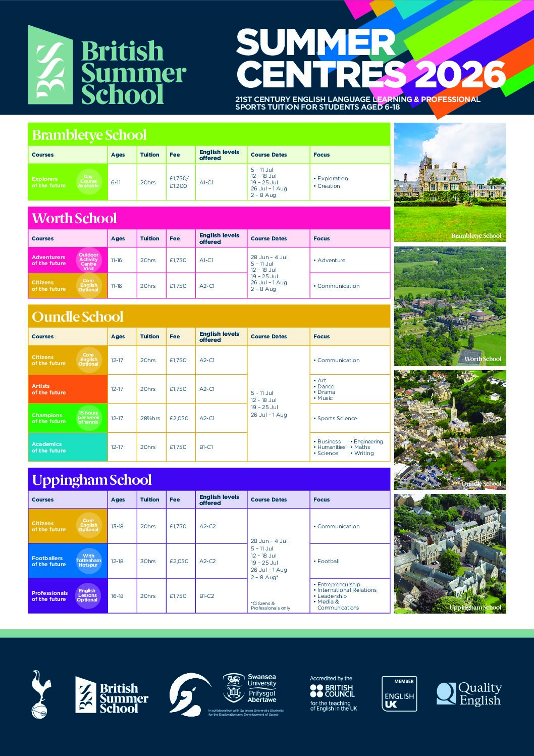Screen dimensions: 534x756
Task: Select the Uppingham School heading bar
Action: tap(209, 480)
